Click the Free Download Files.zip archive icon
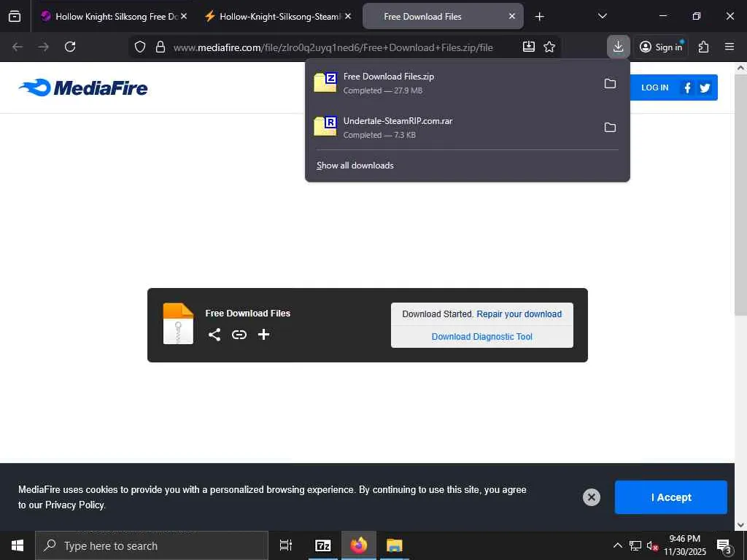The width and height of the screenshot is (747, 560). coord(325,82)
